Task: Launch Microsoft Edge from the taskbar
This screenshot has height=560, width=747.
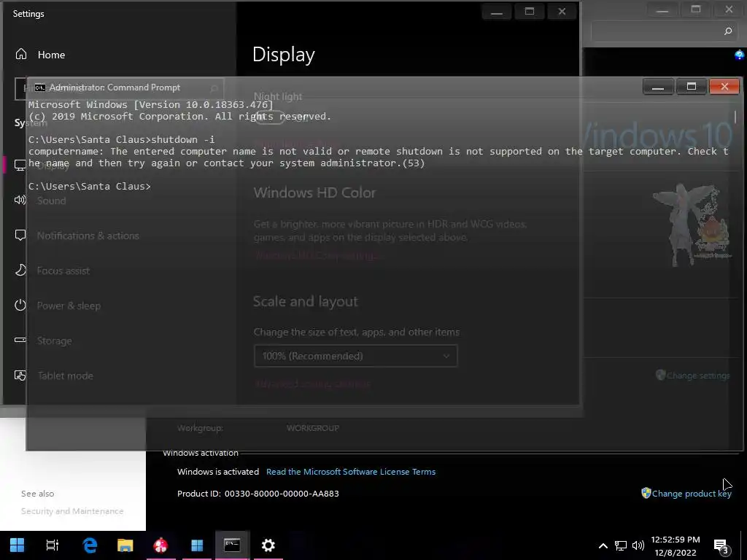Action: tap(90, 545)
